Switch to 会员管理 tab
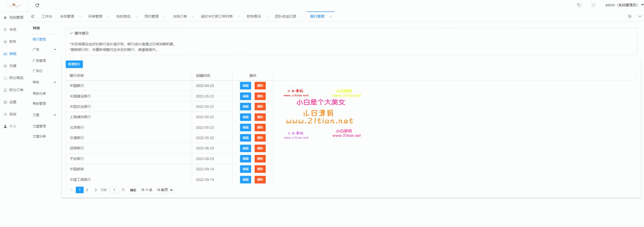 67,16
